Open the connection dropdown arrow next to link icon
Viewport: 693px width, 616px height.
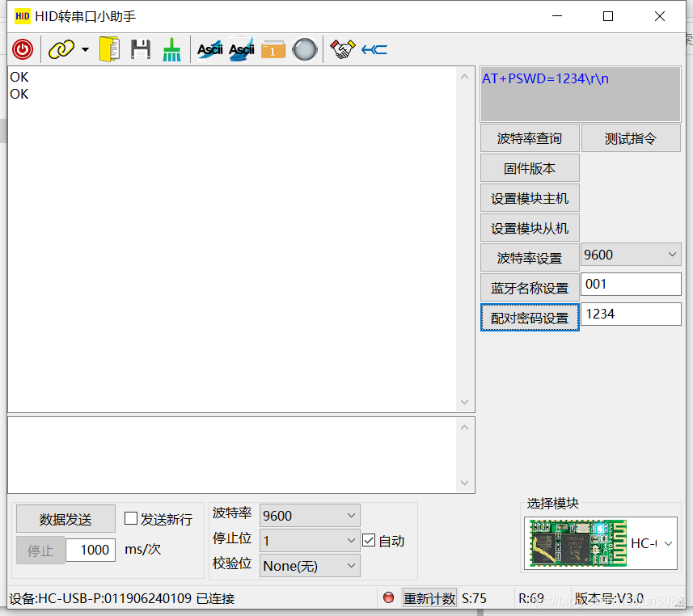coord(84,49)
